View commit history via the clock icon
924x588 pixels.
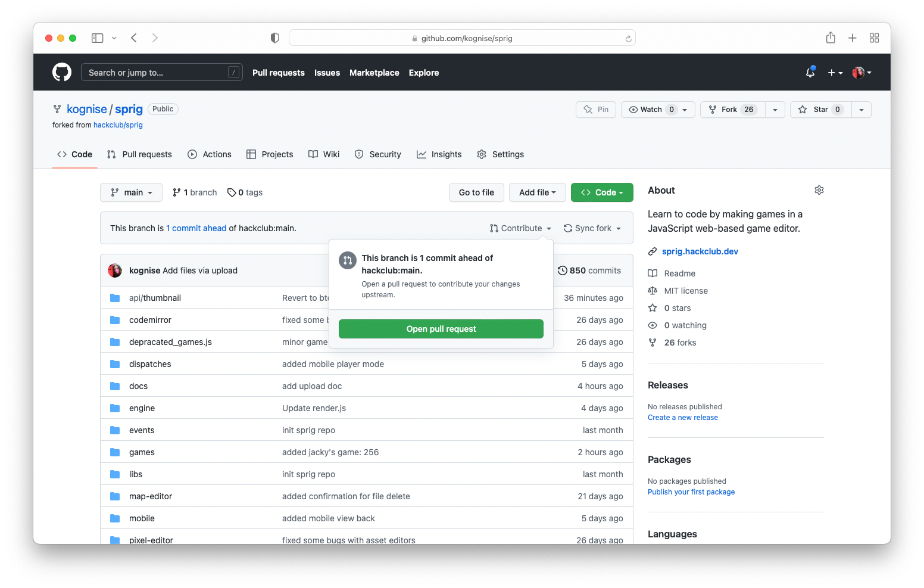pos(563,270)
